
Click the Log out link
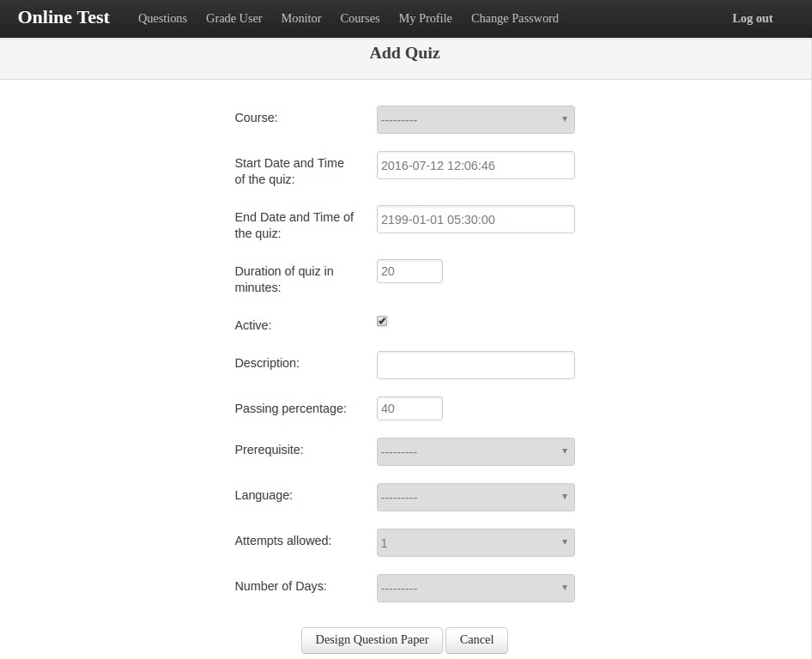752,19
